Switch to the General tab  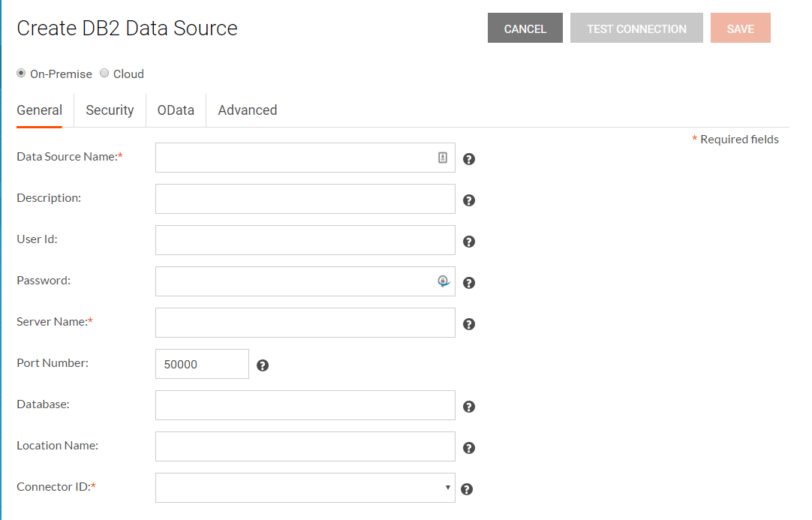(39, 110)
